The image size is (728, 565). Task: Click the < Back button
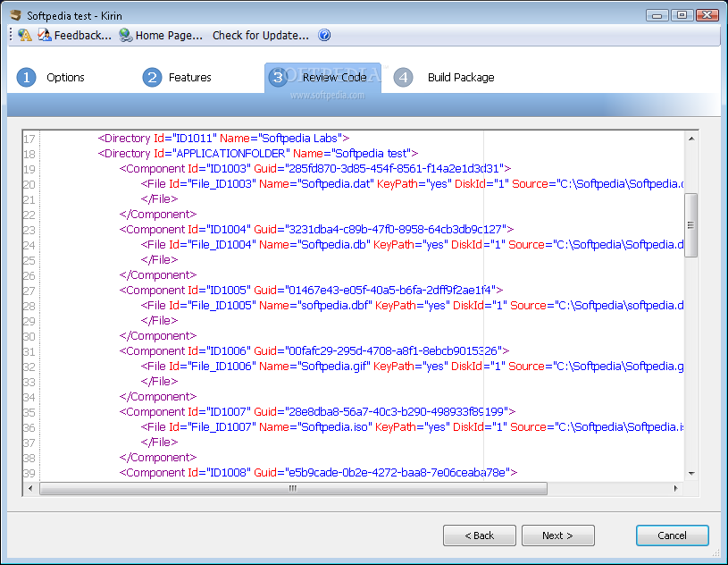[x=480, y=535]
